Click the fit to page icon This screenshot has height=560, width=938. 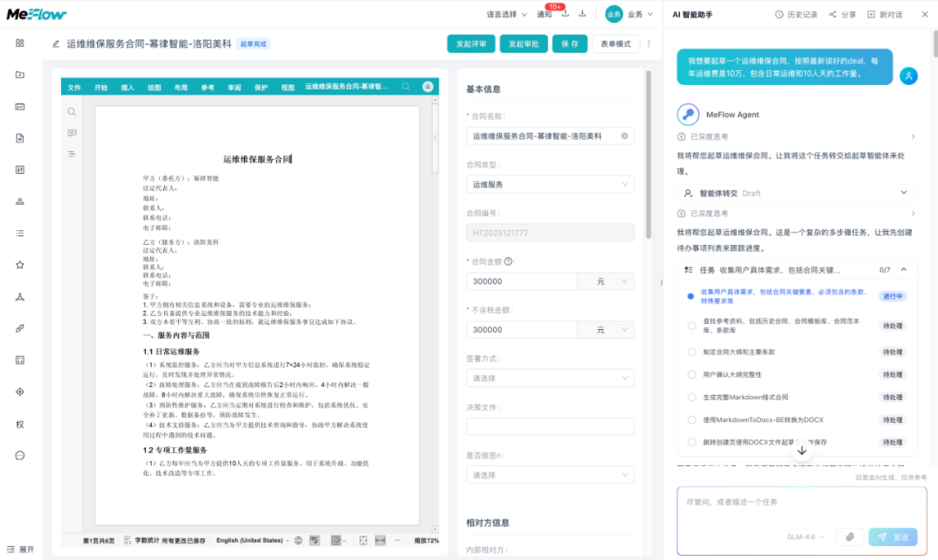(x=363, y=540)
